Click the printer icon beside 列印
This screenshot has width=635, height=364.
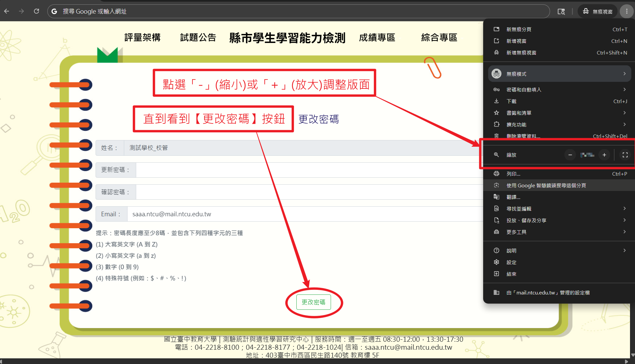click(x=496, y=174)
